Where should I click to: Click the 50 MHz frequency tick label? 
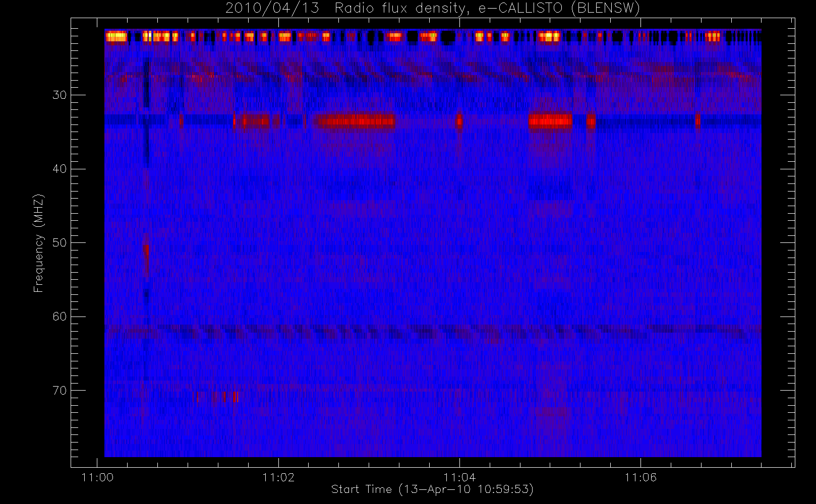pyautogui.click(x=60, y=243)
